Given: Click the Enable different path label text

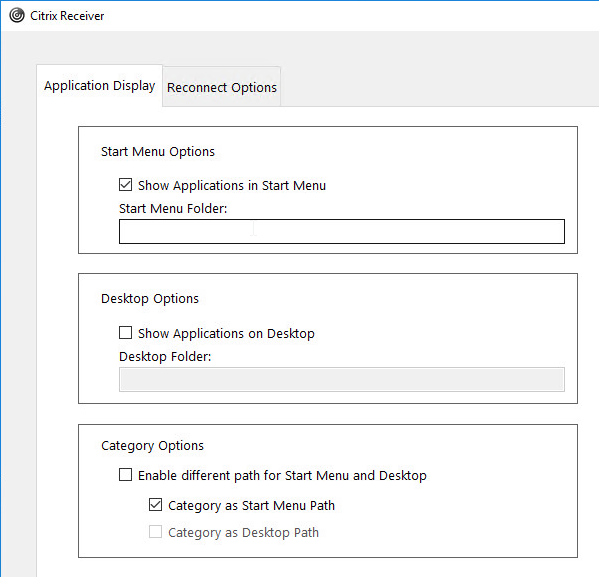Looking at the screenshot, I should (282, 476).
